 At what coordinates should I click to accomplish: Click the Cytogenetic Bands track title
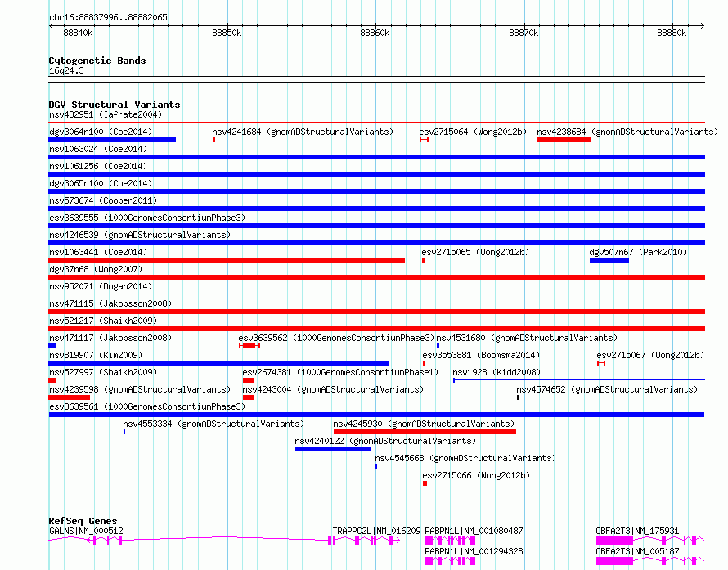click(x=97, y=61)
